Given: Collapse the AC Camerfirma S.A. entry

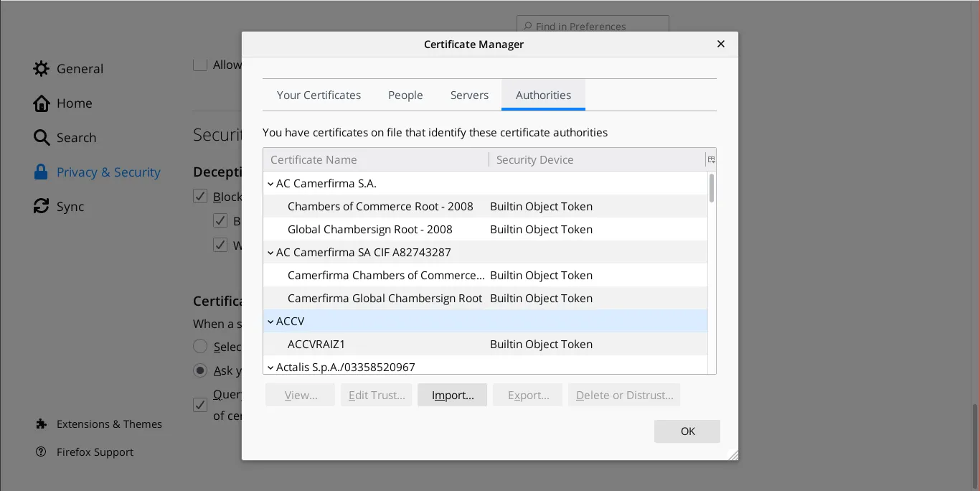Looking at the screenshot, I should click(270, 183).
